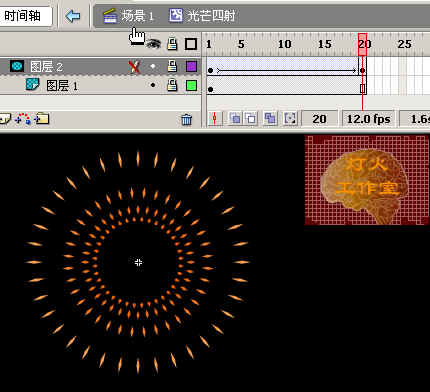Add a motion guide layer
The width and height of the screenshot is (430, 392).
pyautogui.click(x=23, y=118)
